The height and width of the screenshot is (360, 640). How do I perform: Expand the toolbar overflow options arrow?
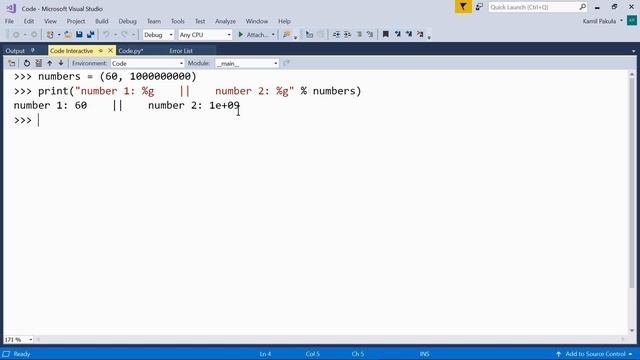point(429,38)
